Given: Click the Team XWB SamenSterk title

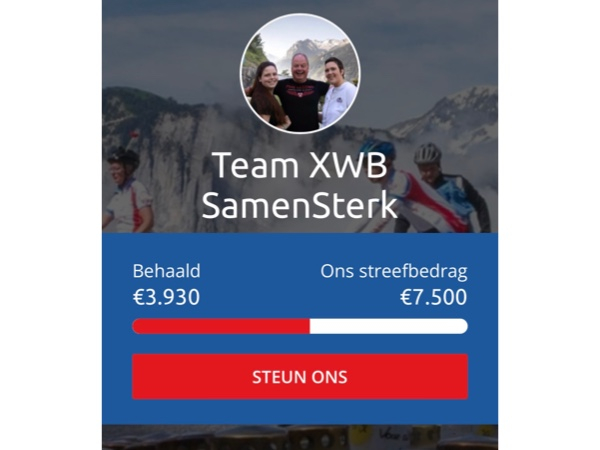Looking at the screenshot, I should tap(300, 185).
